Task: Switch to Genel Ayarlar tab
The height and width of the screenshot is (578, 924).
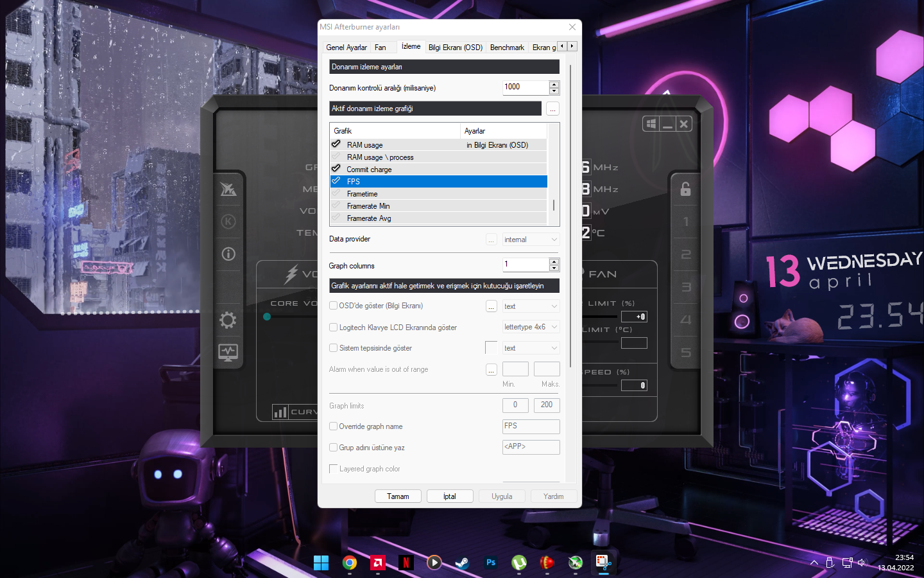Action: pos(346,48)
